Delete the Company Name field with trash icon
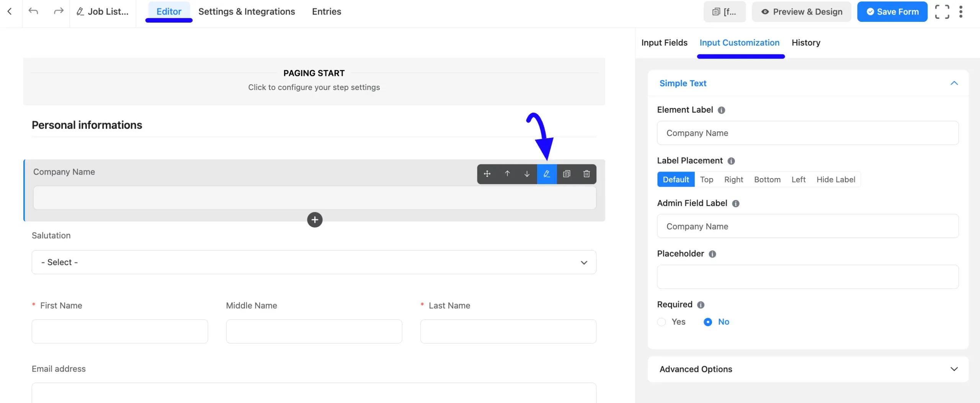 [x=586, y=174]
